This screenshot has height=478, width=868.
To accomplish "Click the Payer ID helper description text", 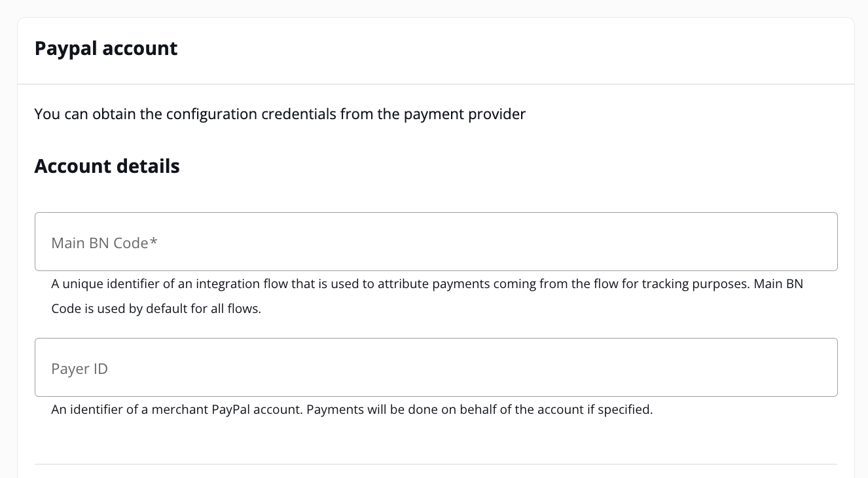I will [x=352, y=411].
